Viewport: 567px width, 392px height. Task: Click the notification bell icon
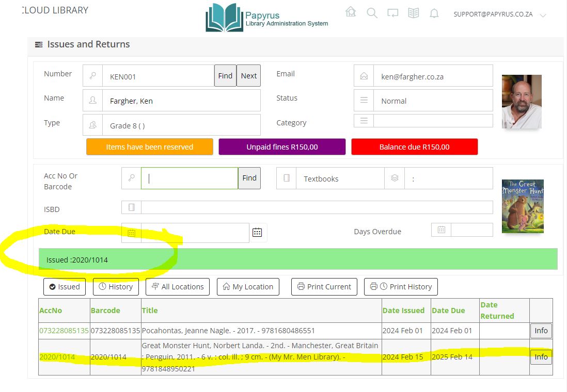(434, 14)
